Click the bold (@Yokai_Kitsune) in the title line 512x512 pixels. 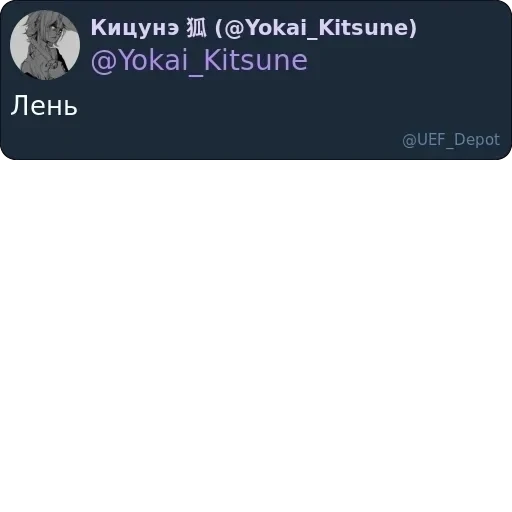316,28
